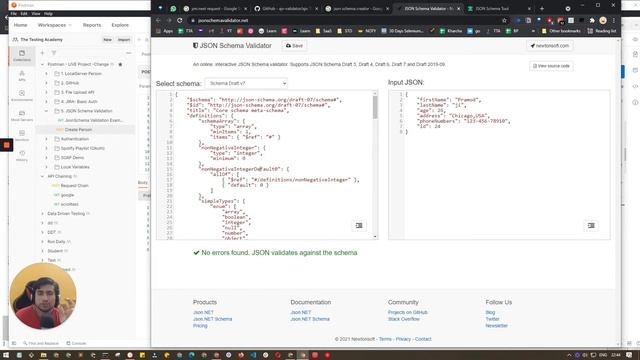Viewport: 640px width, 360px height.
Task: Open Workspaces dropdown in Postman
Action: tap(54, 25)
